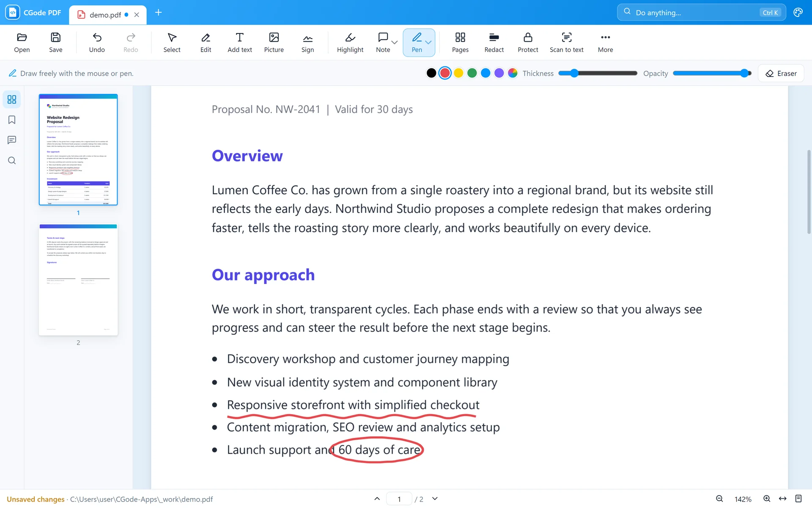Undo the last pen stroke
The image size is (812, 508).
[x=97, y=42]
